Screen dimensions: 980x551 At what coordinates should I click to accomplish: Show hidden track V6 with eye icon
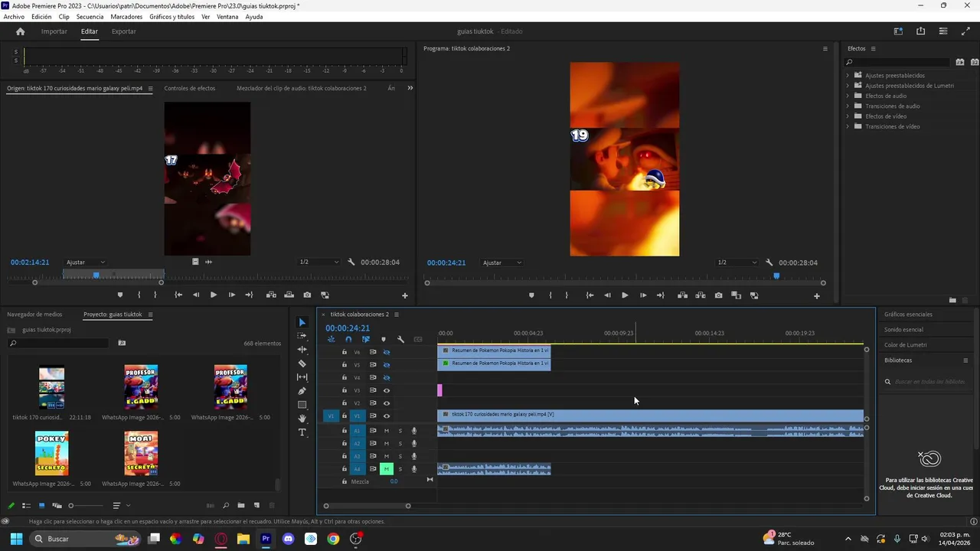click(x=387, y=352)
